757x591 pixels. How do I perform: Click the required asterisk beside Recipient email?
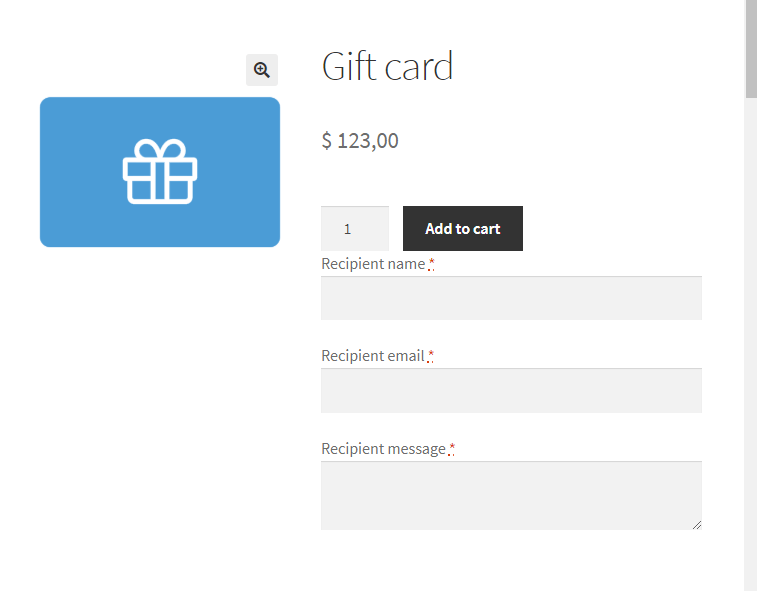point(431,356)
